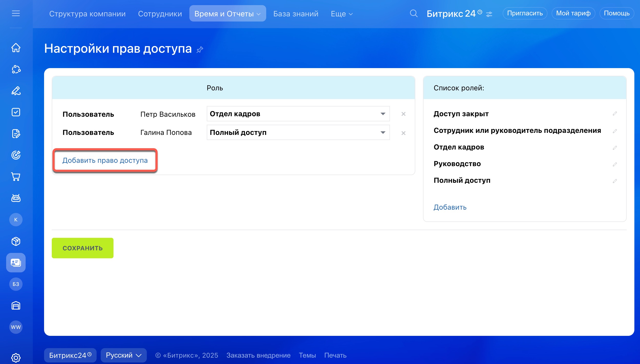The height and width of the screenshot is (364, 640).
Task: Click Добавить право доступа link
Action: click(105, 160)
